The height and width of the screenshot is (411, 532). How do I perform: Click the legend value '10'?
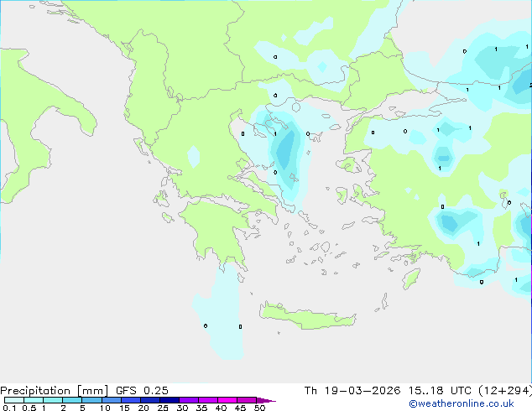coord(105,408)
